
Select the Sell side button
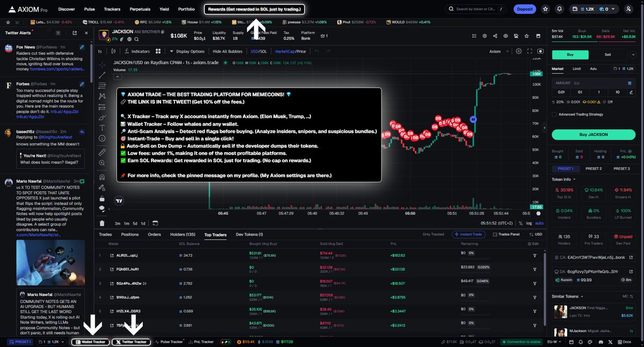tap(608, 54)
